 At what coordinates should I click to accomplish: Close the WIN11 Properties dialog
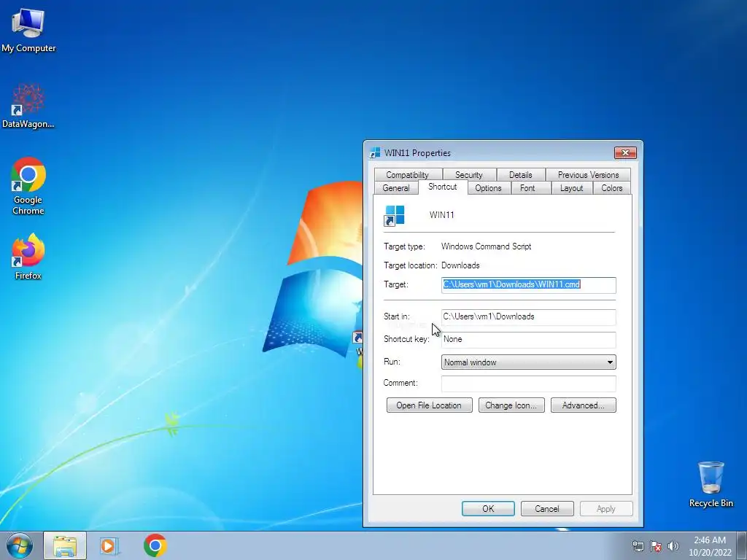click(x=625, y=152)
